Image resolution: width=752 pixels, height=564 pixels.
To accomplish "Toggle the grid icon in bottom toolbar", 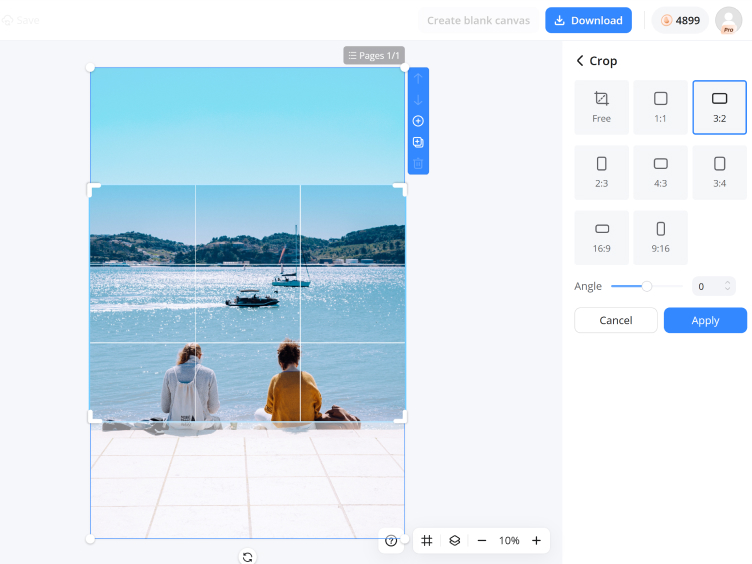I will [x=426, y=540].
